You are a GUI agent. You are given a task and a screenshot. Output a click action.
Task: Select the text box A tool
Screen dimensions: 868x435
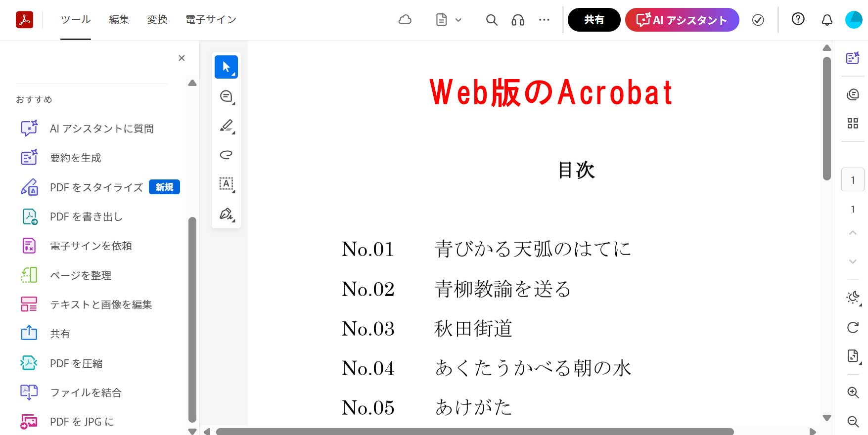click(226, 184)
